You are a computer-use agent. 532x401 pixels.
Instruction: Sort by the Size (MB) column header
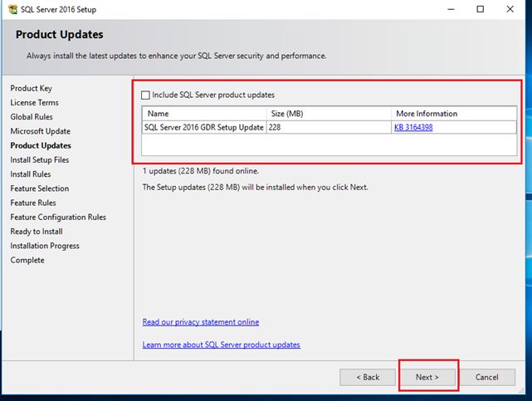(x=329, y=114)
